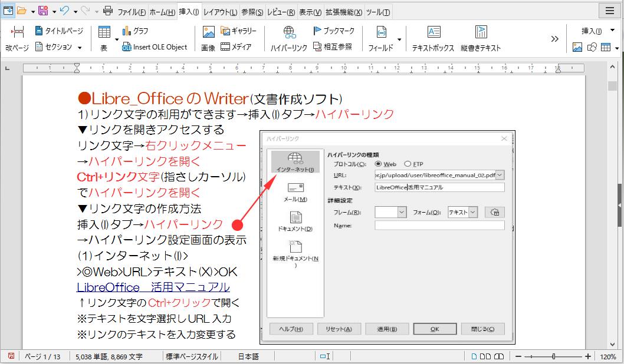Click the ページ 1 / 13 page indicator
624x364 pixels.
click(x=42, y=356)
